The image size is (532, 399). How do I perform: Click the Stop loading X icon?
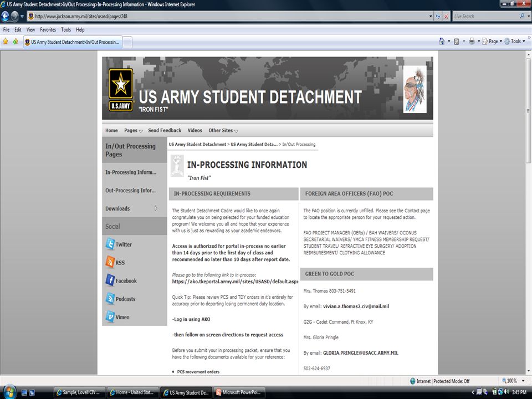point(446,16)
